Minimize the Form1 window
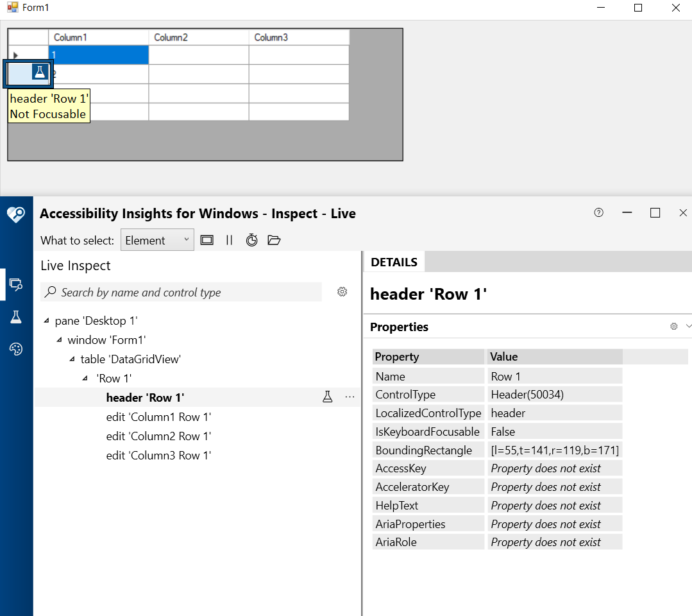The height and width of the screenshot is (616, 692). click(x=601, y=8)
